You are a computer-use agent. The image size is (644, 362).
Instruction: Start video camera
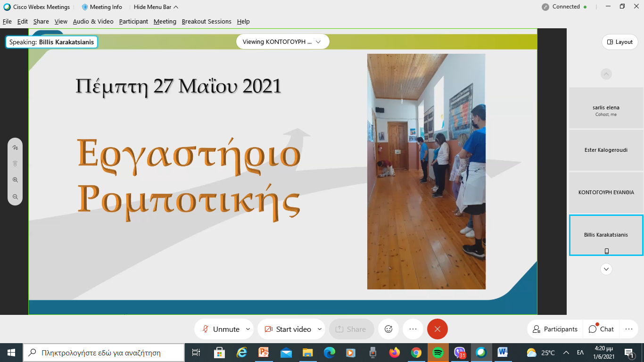click(x=287, y=329)
